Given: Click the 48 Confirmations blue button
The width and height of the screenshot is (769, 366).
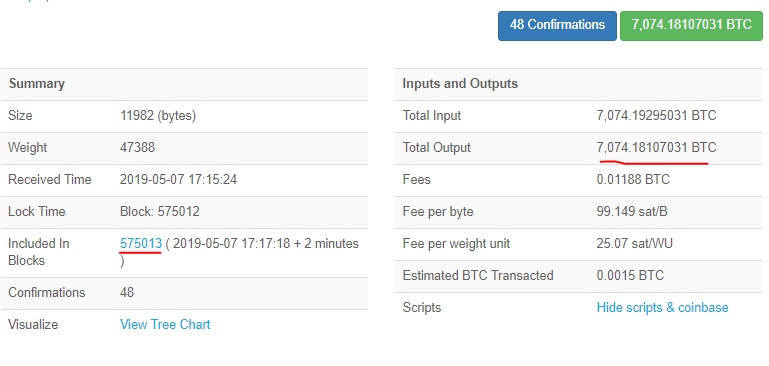Looking at the screenshot, I should [557, 26].
